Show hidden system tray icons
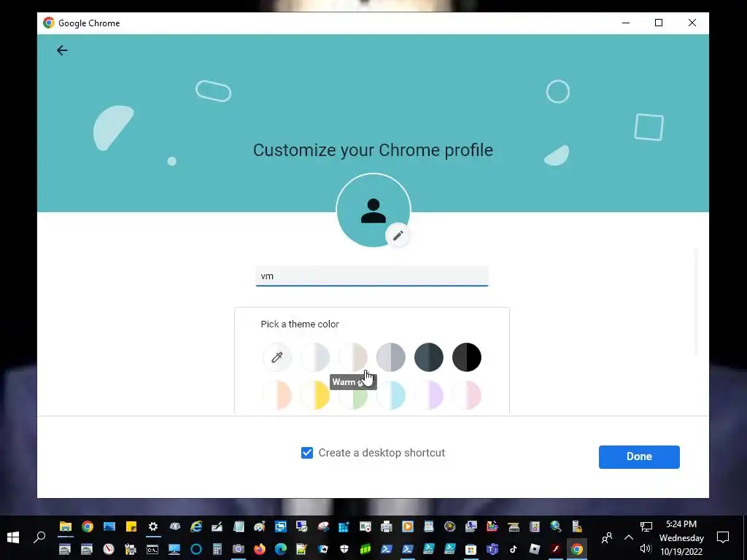The width and height of the screenshot is (747, 560). [x=629, y=537]
